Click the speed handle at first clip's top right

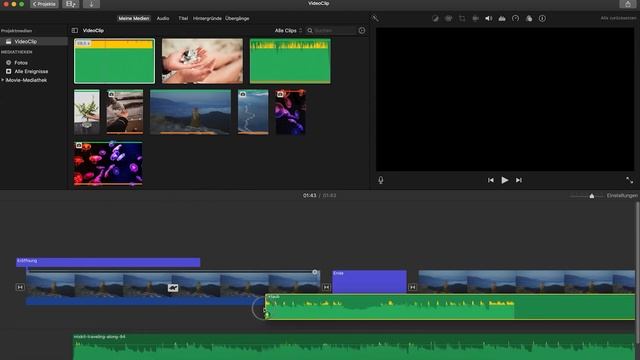click(x=315, y=272)
